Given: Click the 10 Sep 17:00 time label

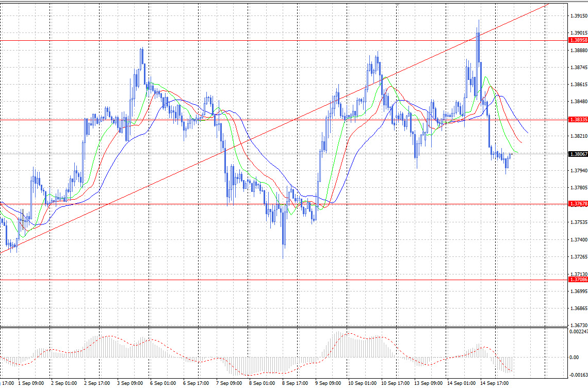Looking at the screenshot, I should (x=395, y=383).
